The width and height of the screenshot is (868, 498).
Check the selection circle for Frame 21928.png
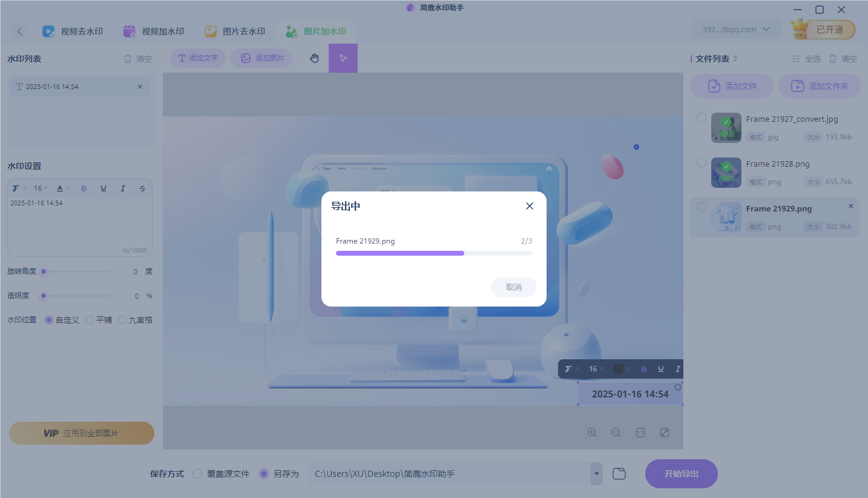(x=701, y=162)
